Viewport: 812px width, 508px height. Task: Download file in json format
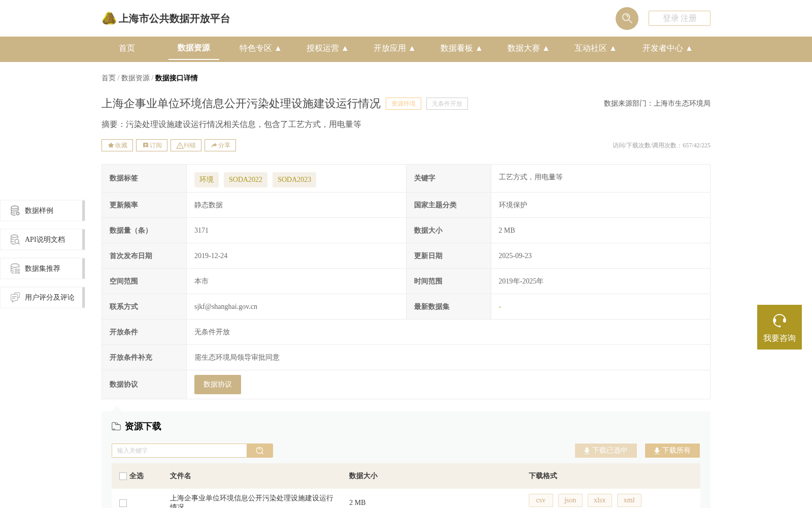[x=570, y=500]
